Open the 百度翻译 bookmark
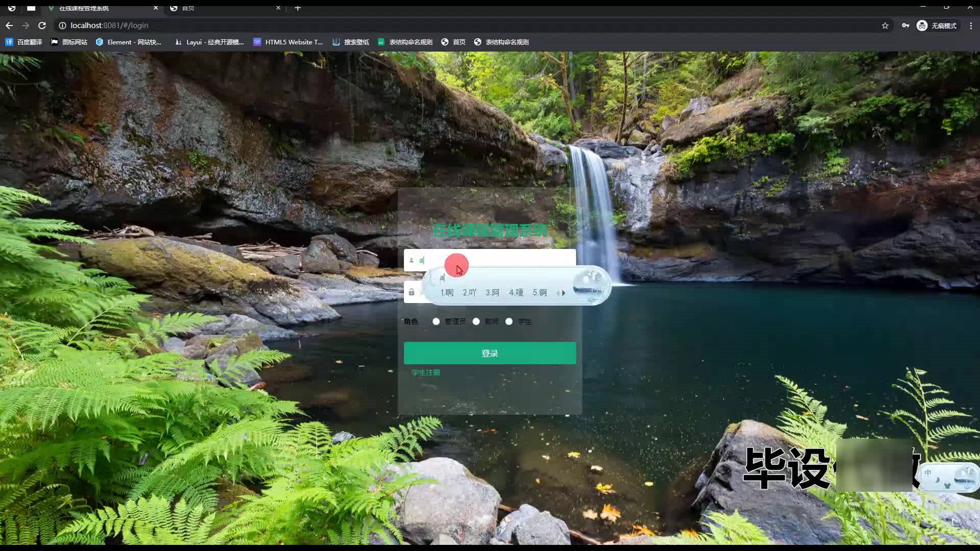Screen dimensions: 980x551 [23, 42]
